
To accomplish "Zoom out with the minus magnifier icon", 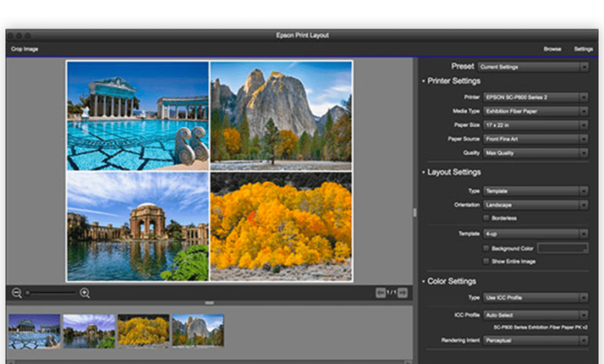I will point(16,293).
